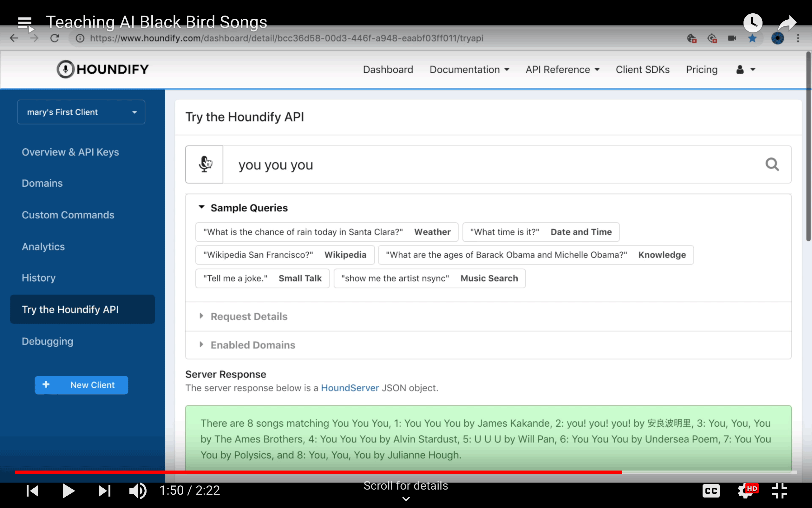This screenshot has width=812, height=508.
Task: Try the Santa Clara rain Weather query
Action: 326,232
